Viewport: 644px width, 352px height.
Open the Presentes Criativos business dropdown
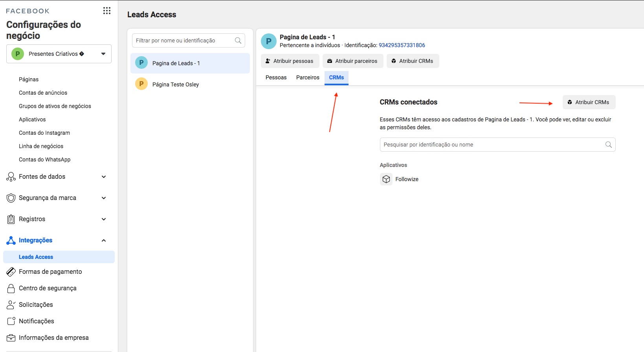click(x=59, y=54)
